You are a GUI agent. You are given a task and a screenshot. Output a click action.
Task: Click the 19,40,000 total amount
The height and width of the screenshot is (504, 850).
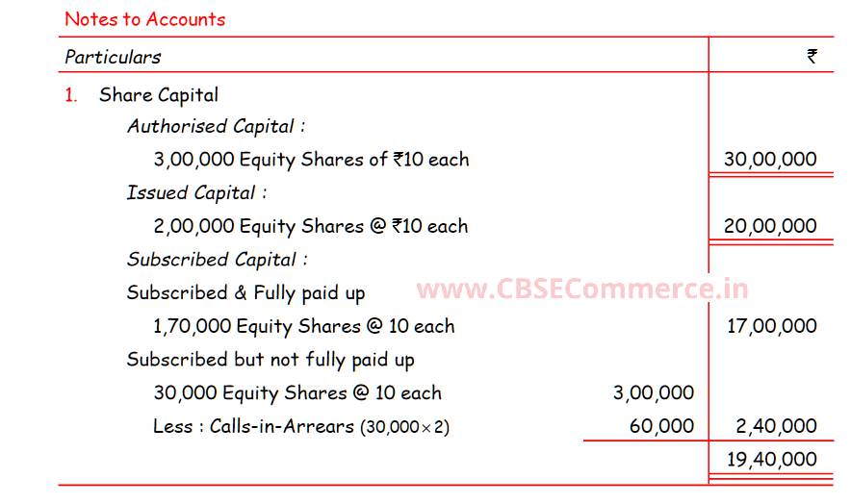[771, 460]
